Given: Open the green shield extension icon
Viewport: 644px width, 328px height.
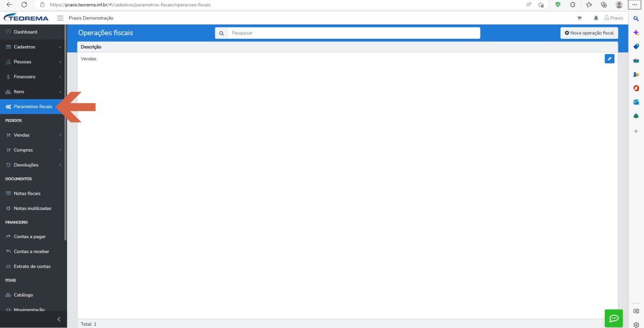Looking at the screenshot, I should click(x=558, y=5).
